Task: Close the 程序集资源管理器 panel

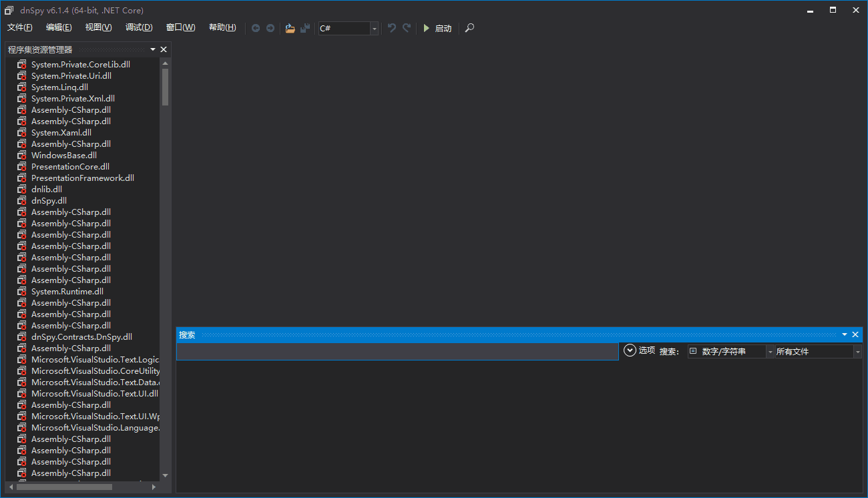Action: [x=164, y=49]
